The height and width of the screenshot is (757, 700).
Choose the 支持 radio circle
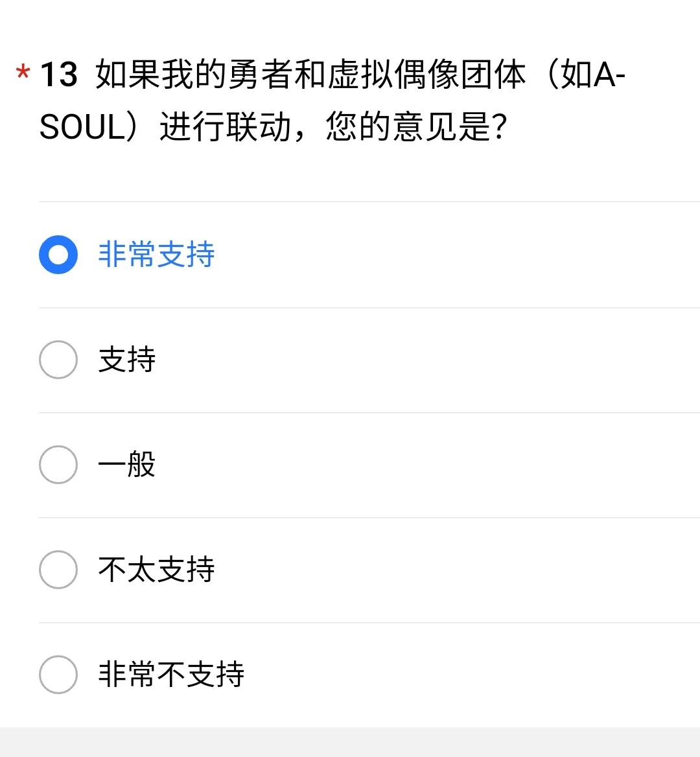[58, 360]
